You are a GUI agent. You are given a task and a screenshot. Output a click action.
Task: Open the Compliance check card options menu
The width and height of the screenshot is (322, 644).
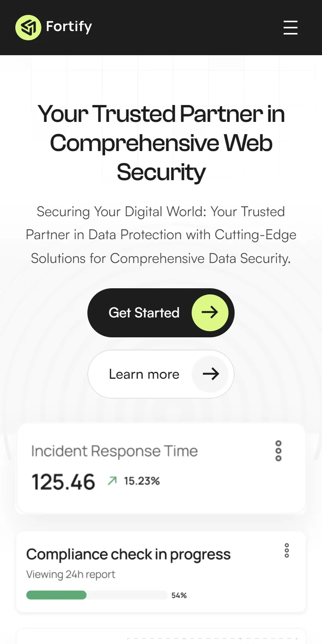tap(287, 550)
